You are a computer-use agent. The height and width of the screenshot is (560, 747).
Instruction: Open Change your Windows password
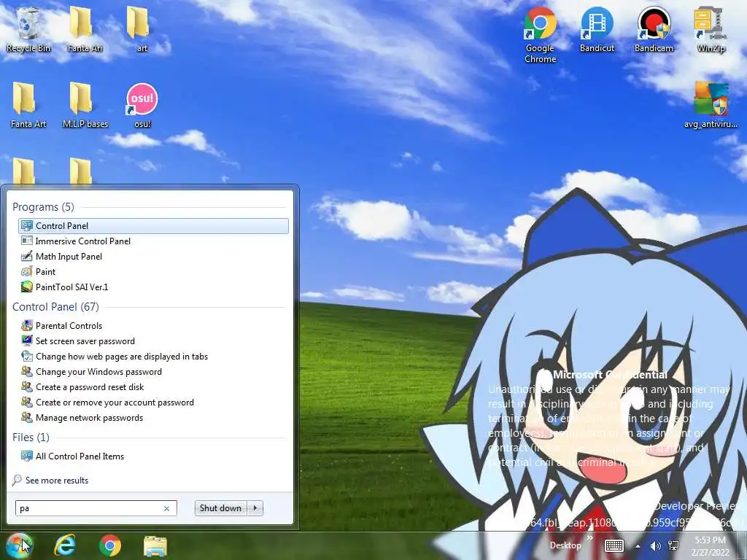tap(153, 371)
